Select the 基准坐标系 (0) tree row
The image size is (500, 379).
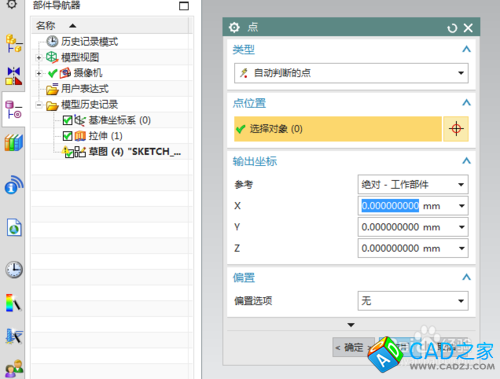pyautogui.click(x=112, y=120)
